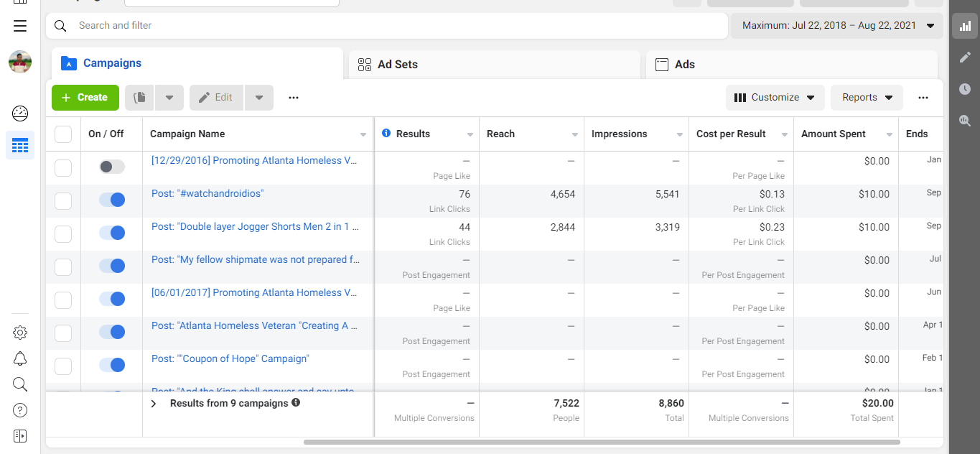Click the settings gear in left sidebar
The image size is (980, 454).
pos(20,333)
